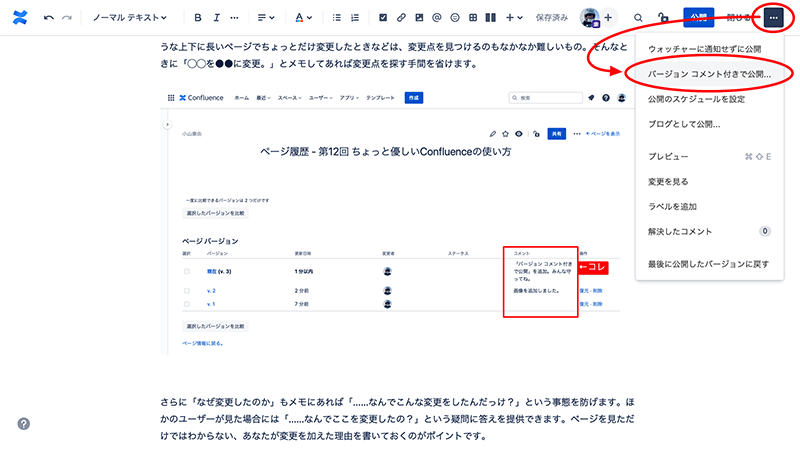Open the help question mark button
Image resolution: width=800 pixels, height=450 pixels.
tap(23, 424)
